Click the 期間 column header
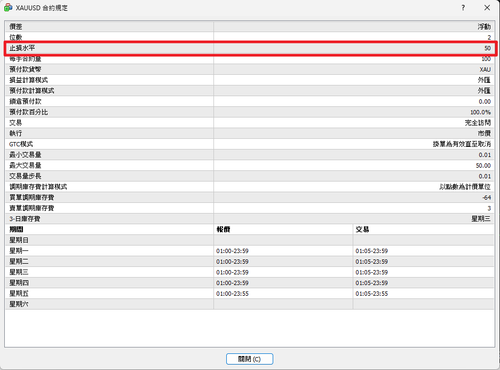 pyautogui.click(x=16, y=229)
